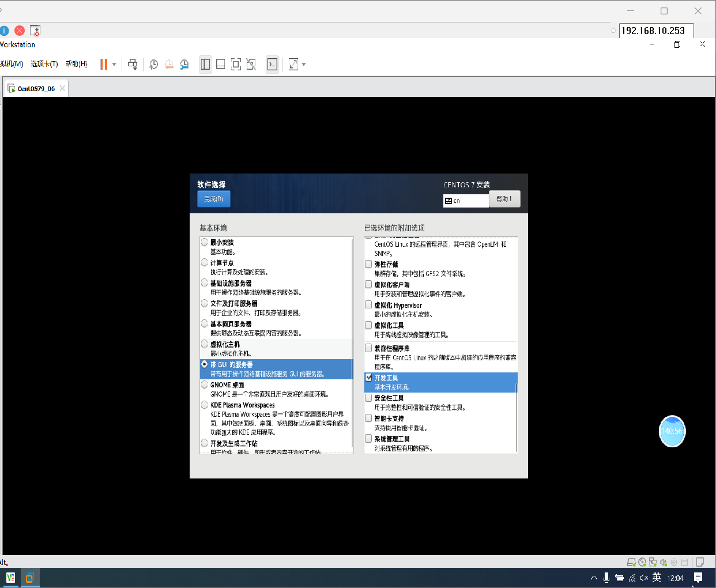This screenshot has height=588, width=716.
Task: Open the 虚拟机(M) menu
Action: pyautogui.click(x=12, y=64)
